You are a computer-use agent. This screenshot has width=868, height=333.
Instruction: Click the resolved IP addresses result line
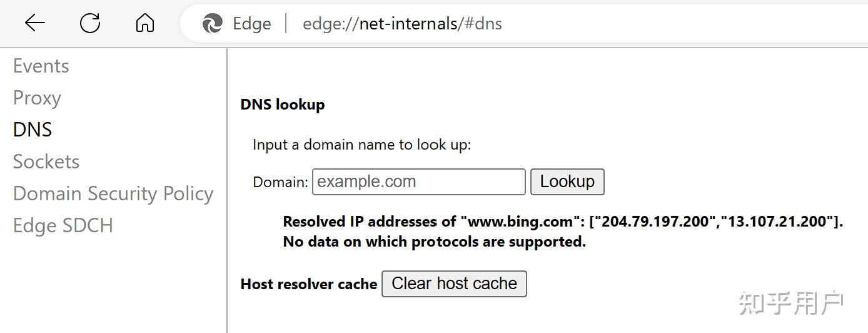(x=563, y=222)
